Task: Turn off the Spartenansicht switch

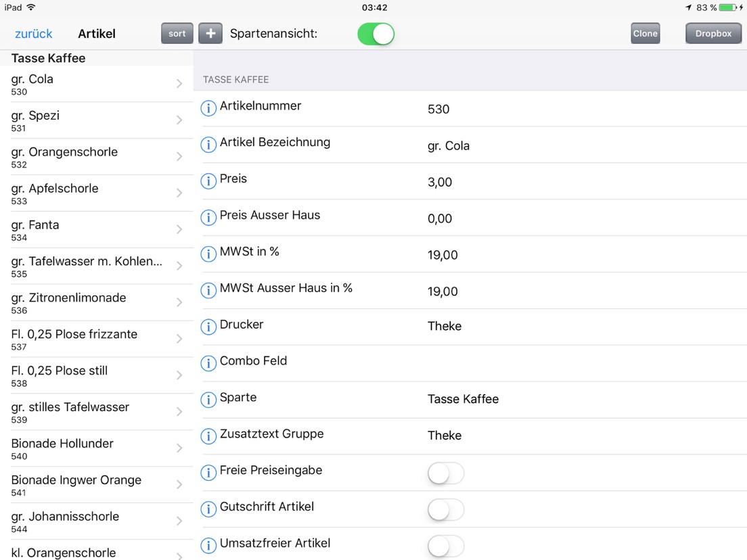Action: point(376,34)
